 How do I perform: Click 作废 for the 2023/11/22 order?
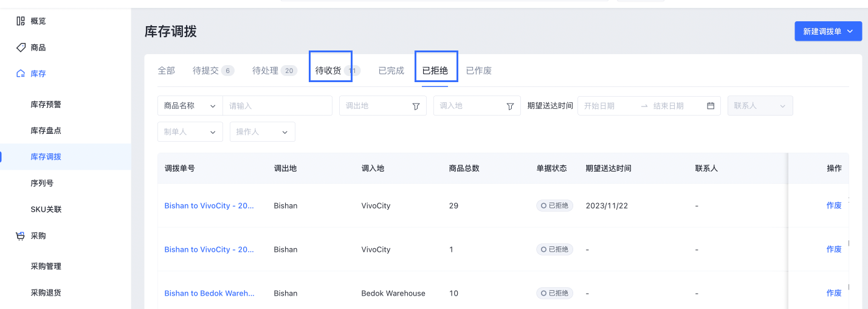click(834, 206)
